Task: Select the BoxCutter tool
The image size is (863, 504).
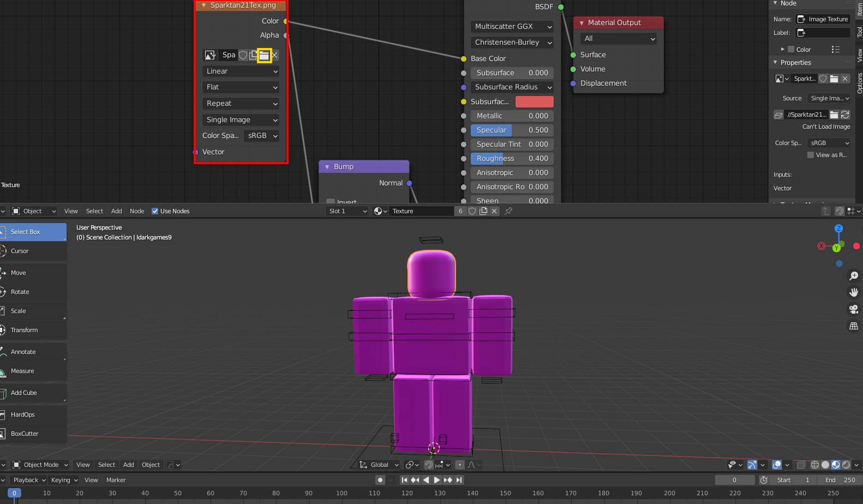Action: (33, 434)
